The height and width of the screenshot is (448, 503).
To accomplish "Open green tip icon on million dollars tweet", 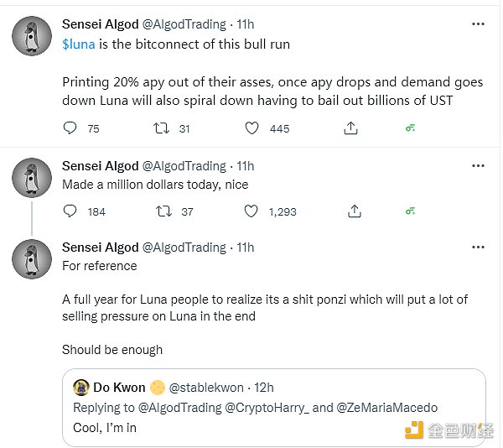I will pos(411,211).
